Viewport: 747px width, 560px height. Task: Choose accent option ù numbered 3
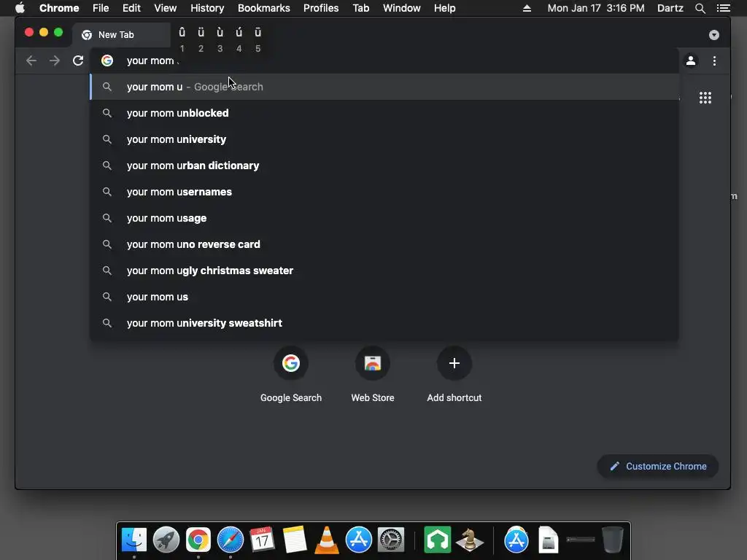[x=220, y=39]
